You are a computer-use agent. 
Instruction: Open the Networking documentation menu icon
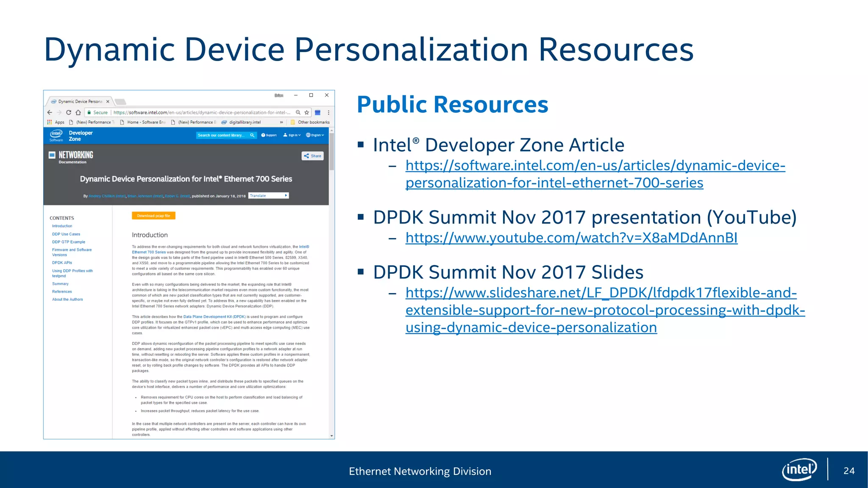click(52, 155)
